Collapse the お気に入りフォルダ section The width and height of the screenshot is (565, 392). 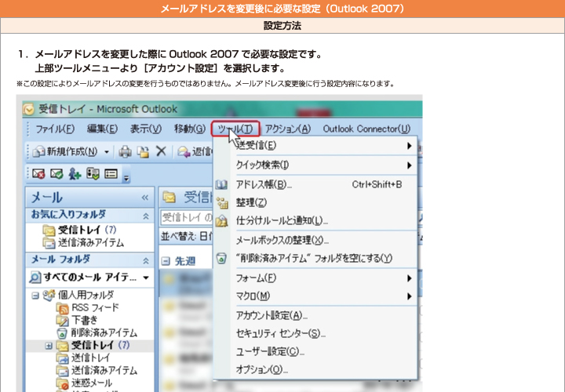(x=145, y=215)
